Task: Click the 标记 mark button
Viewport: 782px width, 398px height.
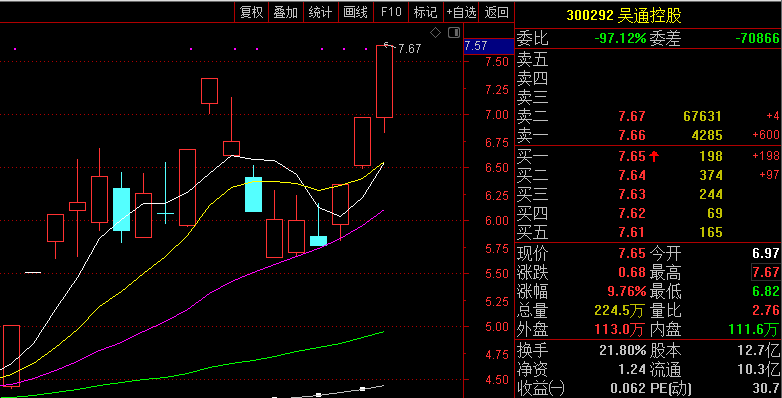Action: [x=425, y=12]
